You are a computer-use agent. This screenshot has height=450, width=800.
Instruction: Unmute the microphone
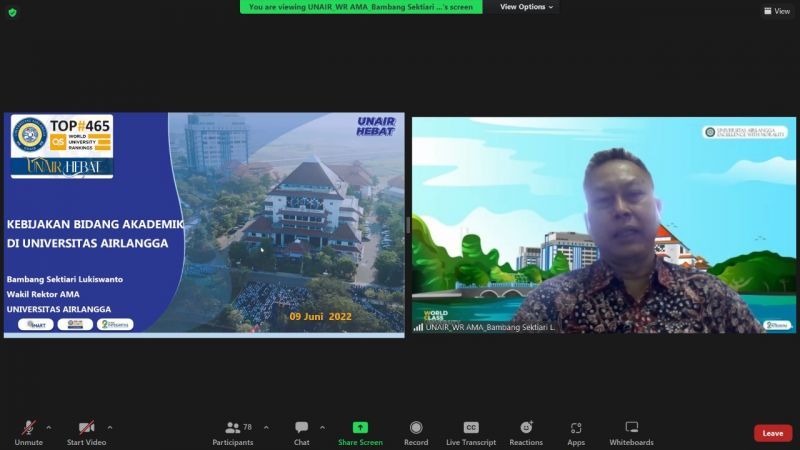click(x=29, y=433)
